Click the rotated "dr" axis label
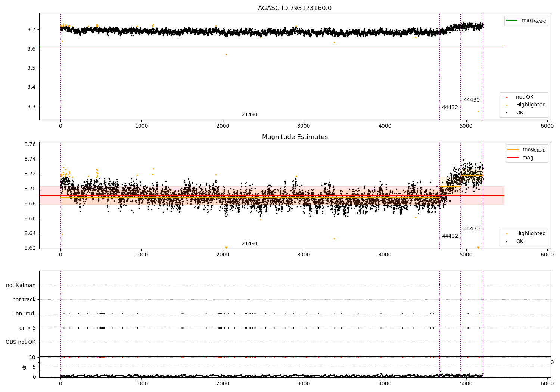 point(24,367)
